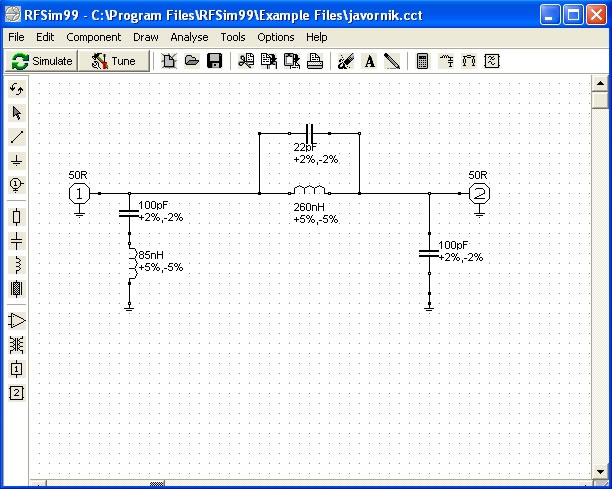
Task: Click the Simulate button
Action: 42,61
